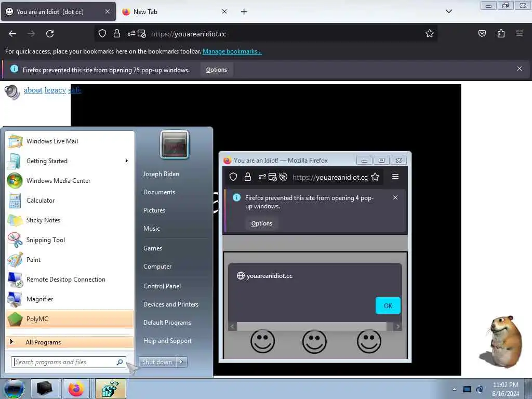This screenshot has height=399, width=532.
Task: Switch to the New Tab tab
Action: click(x=175, y=11)
